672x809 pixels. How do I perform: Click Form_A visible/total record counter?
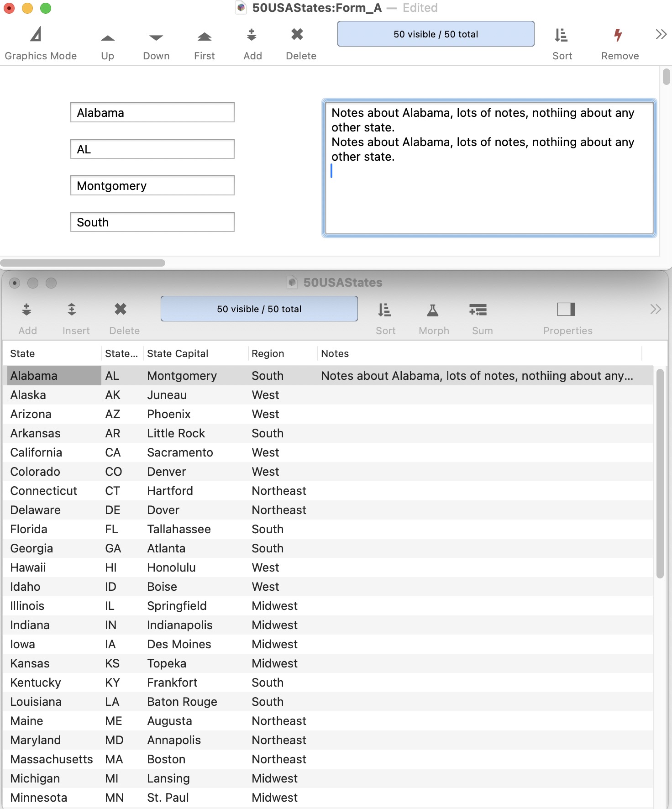(x=436, y=34)
